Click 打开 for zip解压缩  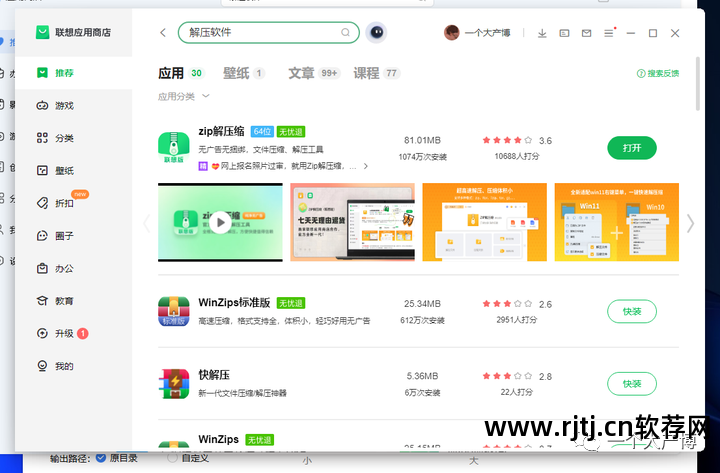tap(632, 148)
